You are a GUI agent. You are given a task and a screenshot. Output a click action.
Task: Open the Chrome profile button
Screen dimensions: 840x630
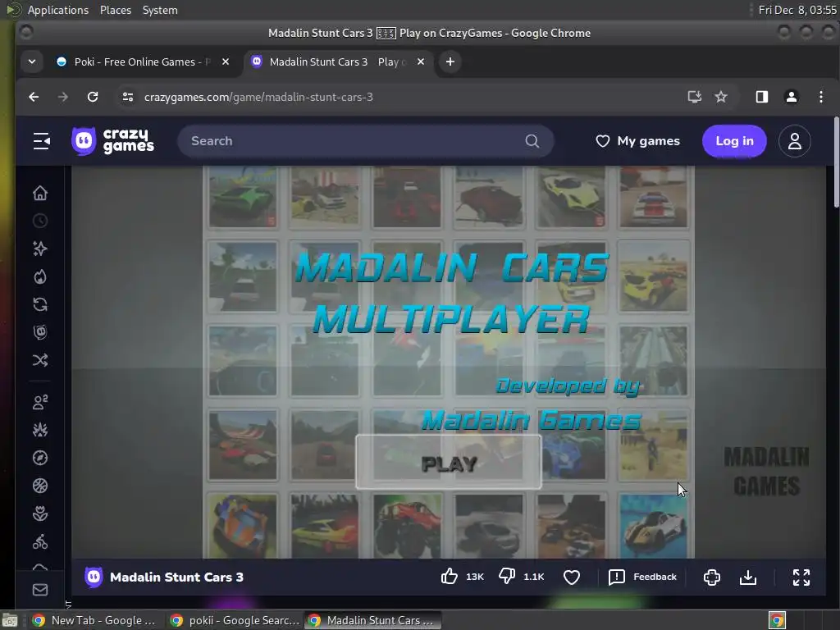tap(792, 97)
